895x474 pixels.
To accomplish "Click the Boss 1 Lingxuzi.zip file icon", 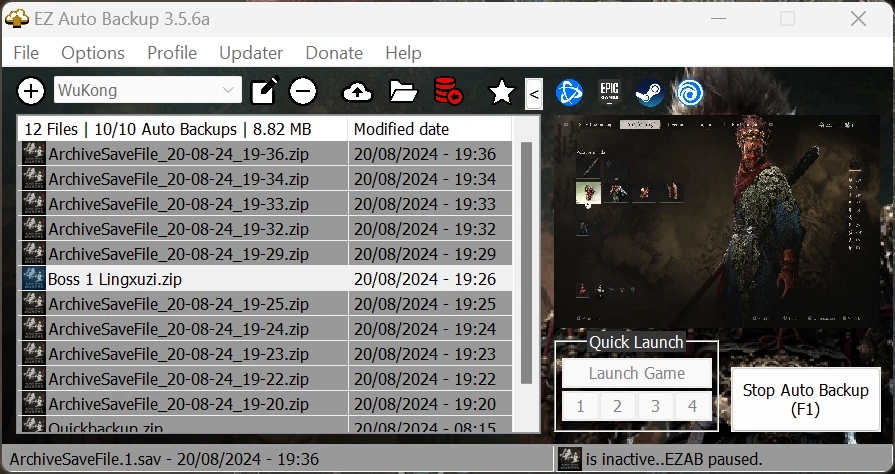I will point(34,279).
